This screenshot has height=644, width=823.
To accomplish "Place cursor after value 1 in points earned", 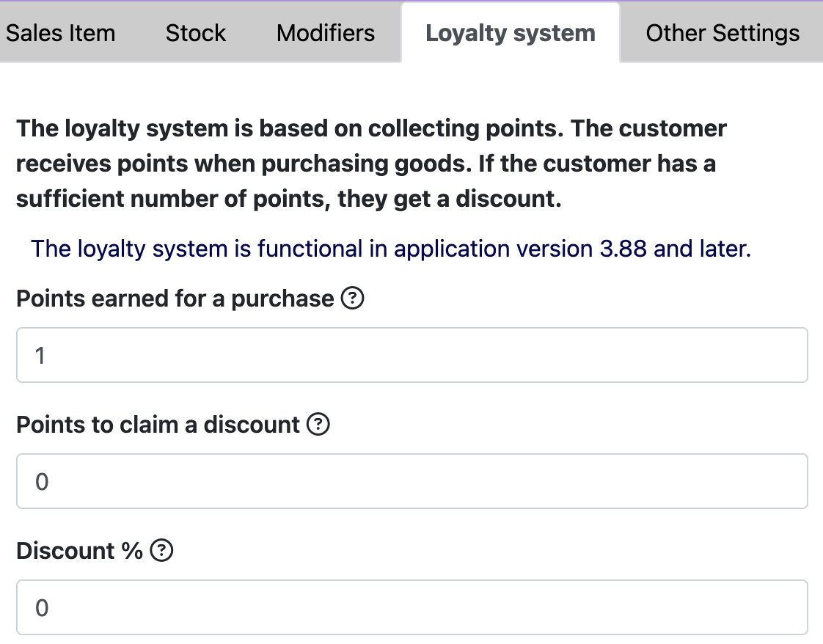I will 47,356.
